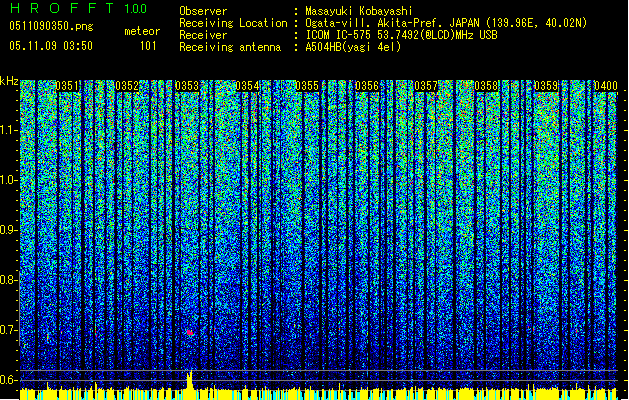
Task: Click the meteor count 101
Action: pos(148,46)
